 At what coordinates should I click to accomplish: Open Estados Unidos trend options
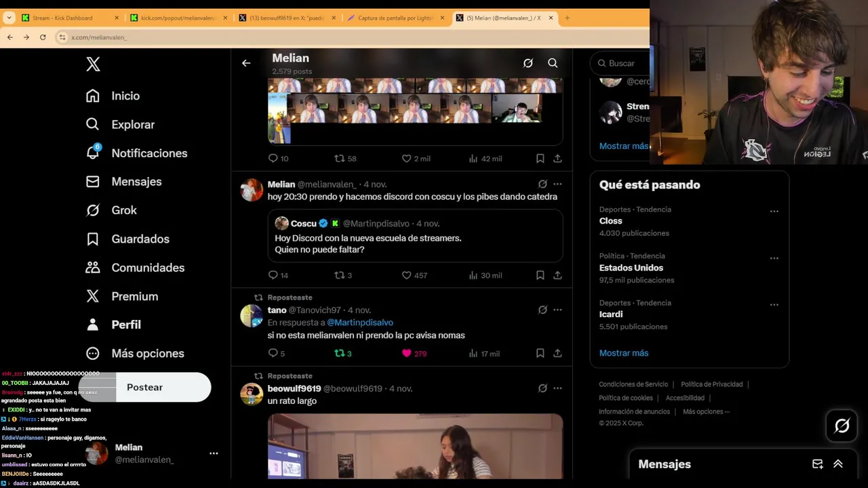[x=774, y=258]
